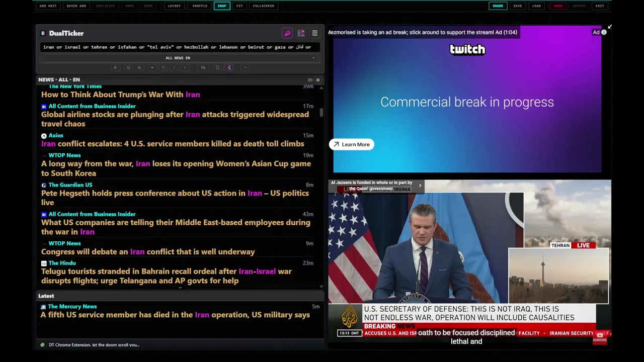Click the LOAD button
The image size is (644, 362).
pyautogui.click(x=536, y=6)
